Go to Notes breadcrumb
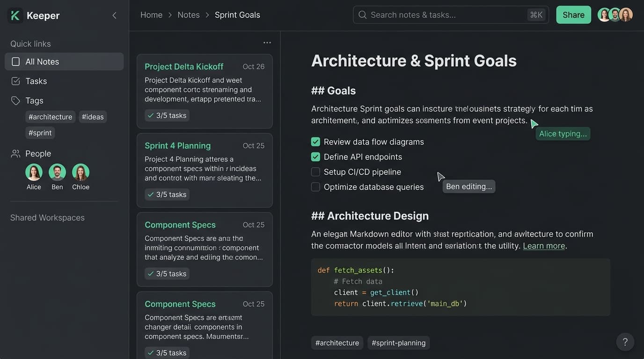The height and width of the screenshot is (359, 644). (x=189, y=15)
